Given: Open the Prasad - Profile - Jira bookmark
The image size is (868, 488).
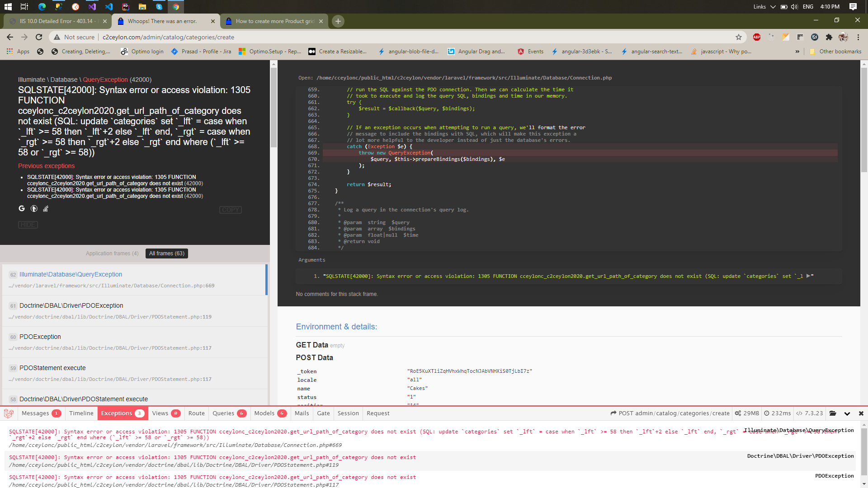Looking at the screenshot, I should [x=202, y=52].
